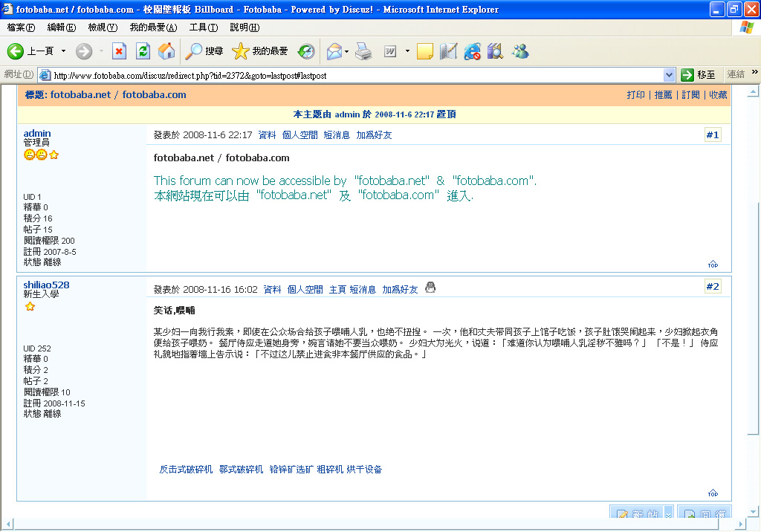Click the #2 post number link
Screen dimensions: 761x532
click(x=713, y=286)
